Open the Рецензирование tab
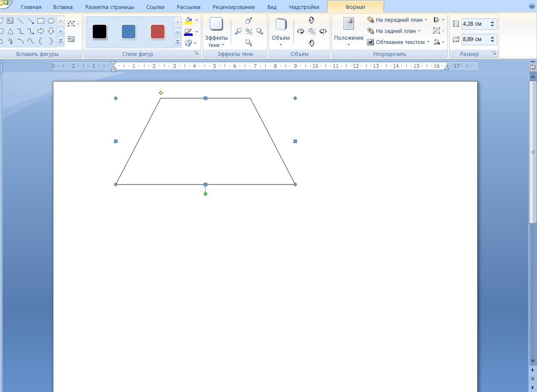Screen dimensions: 537x392 point(233,7)
